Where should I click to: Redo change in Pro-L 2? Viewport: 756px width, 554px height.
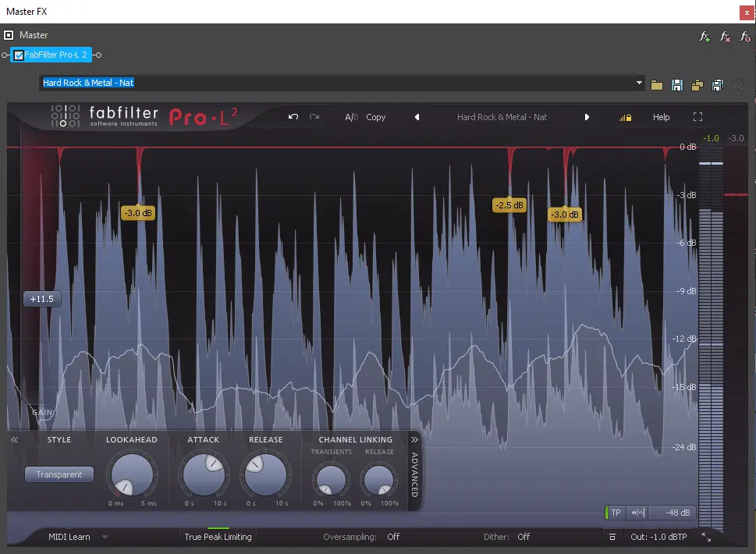click(314, 117)
